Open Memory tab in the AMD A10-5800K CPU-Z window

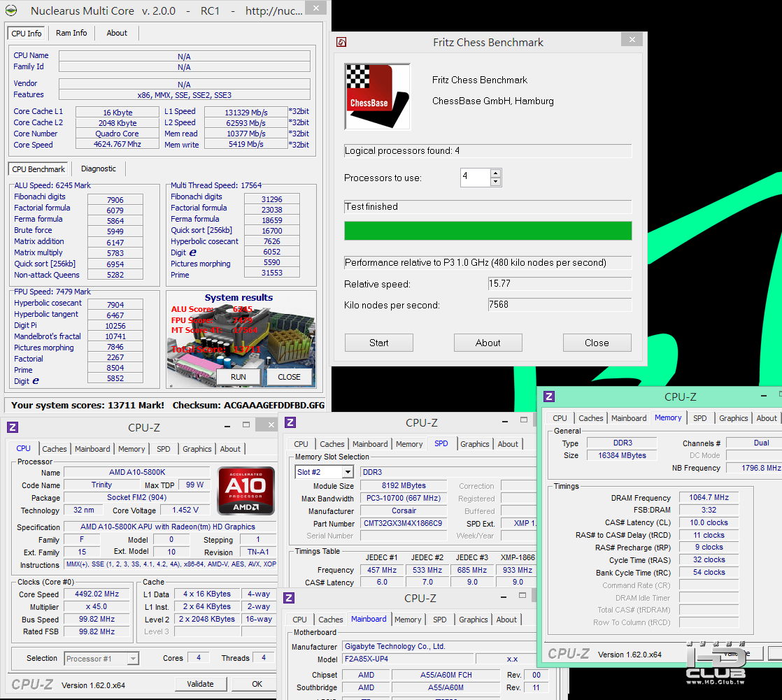click(131, 449)
